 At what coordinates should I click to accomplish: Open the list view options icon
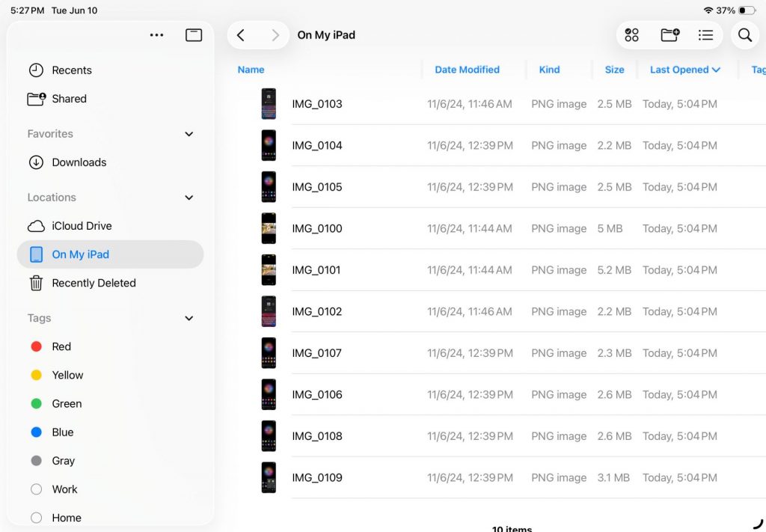705,35
